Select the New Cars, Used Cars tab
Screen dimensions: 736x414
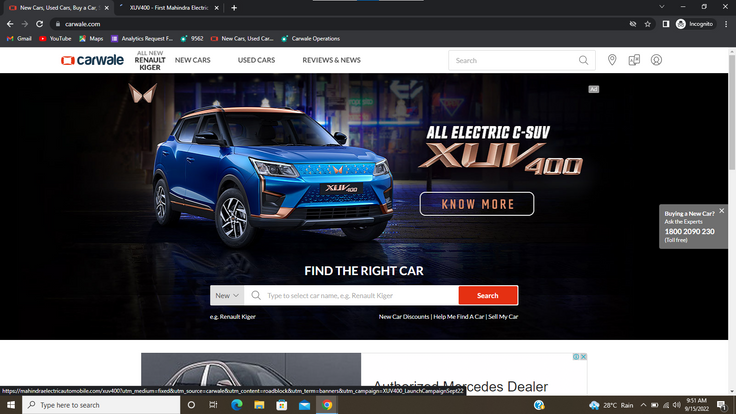(x=58, y=8)
